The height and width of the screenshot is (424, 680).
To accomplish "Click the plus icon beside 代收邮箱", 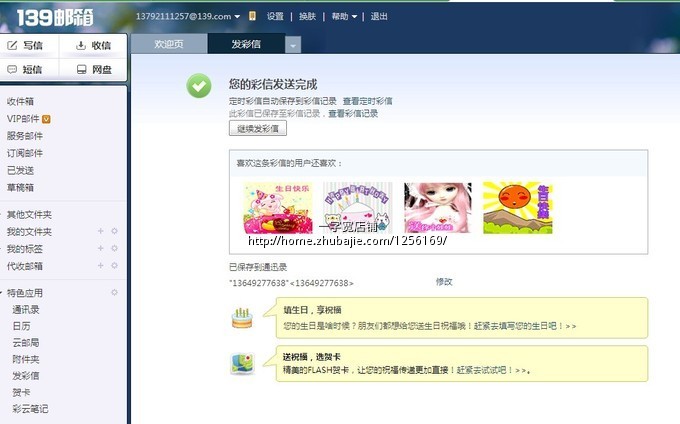I will [101, 265].
